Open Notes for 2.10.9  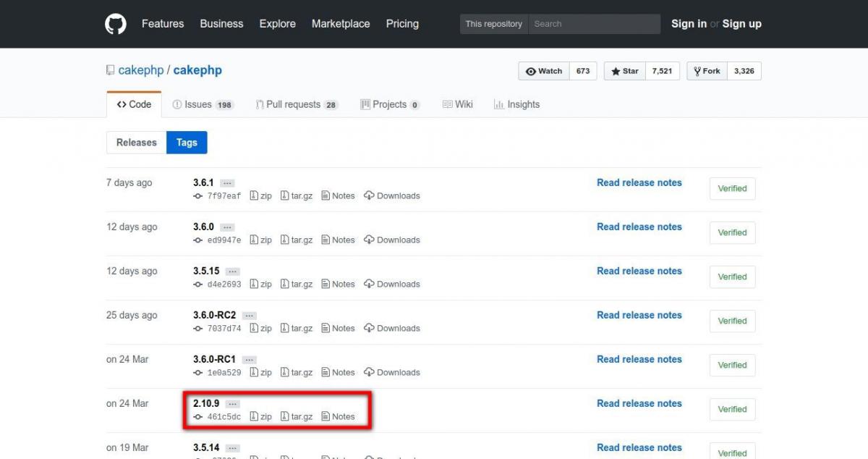pyautogui.click(x=338, y=417)
